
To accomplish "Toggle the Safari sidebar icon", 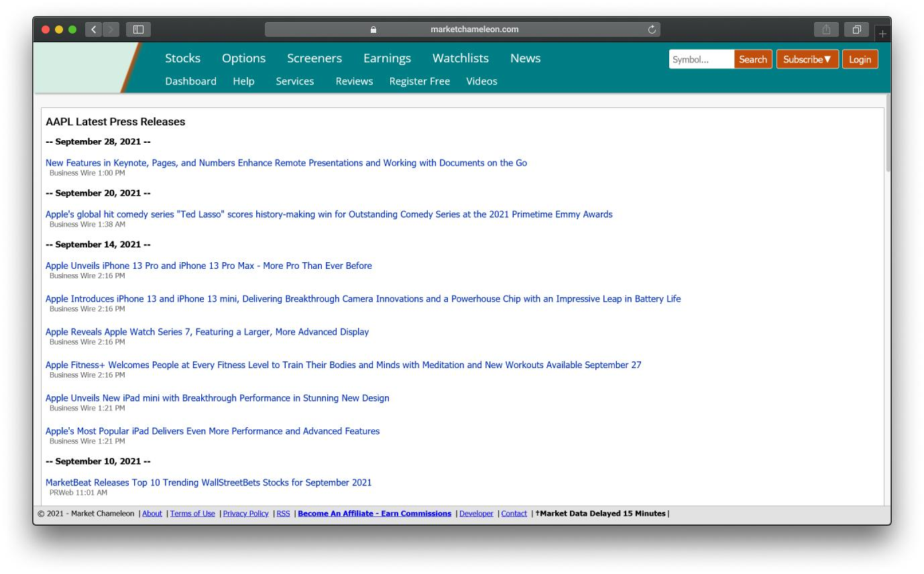I will click(x=139, y=30).
